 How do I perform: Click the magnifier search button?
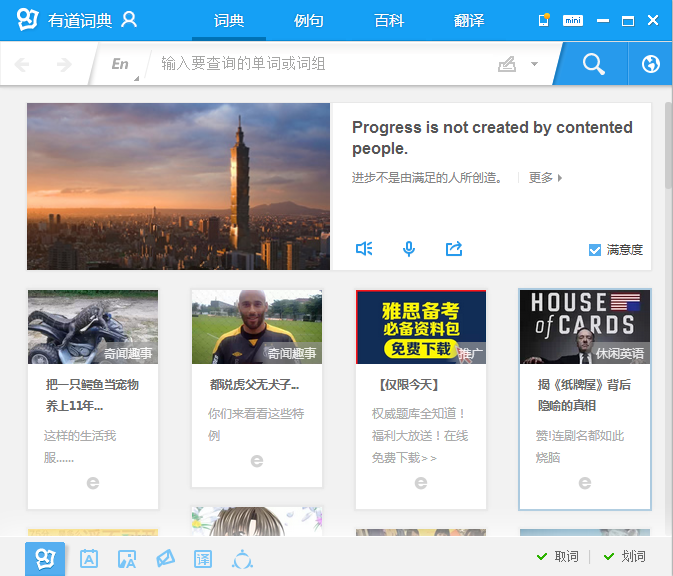pyautogui.click(x=594, y=65)
